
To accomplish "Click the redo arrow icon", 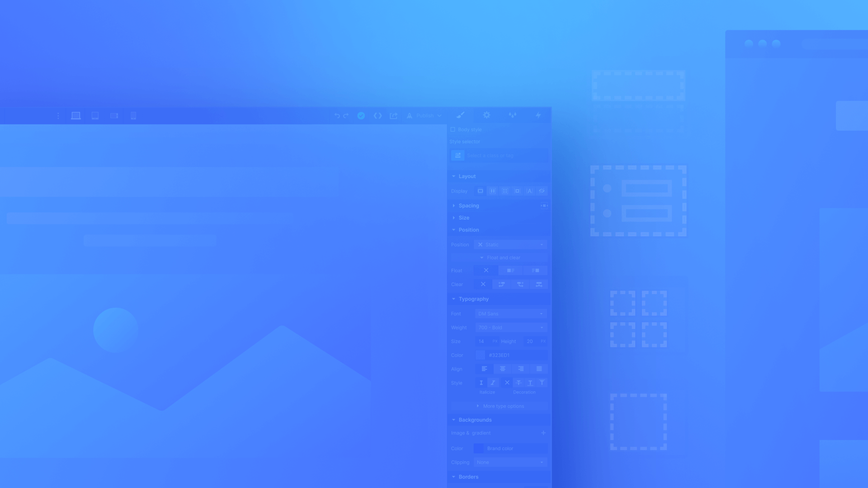I will coord(346,116).
